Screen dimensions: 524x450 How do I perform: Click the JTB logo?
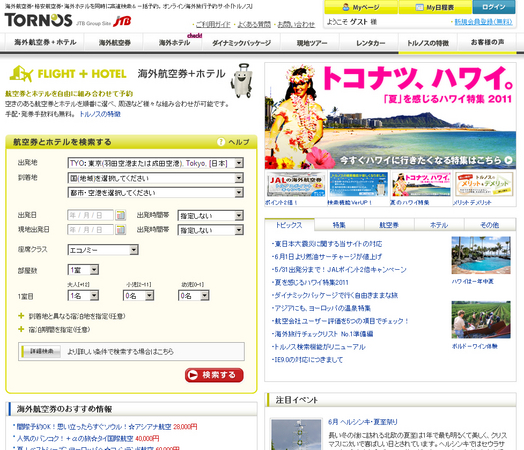point(122,21)
